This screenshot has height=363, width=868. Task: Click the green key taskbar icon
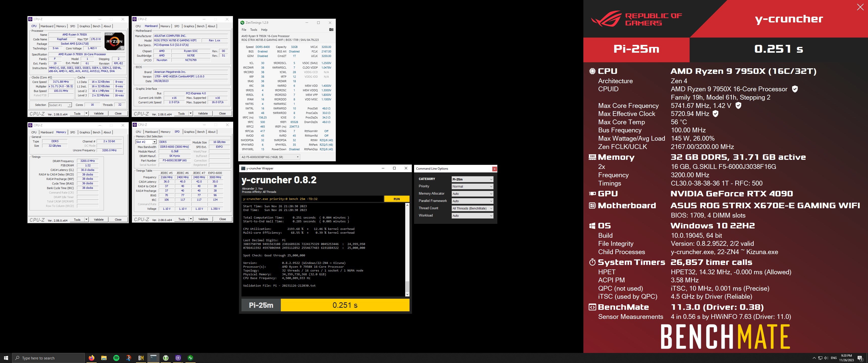click(166, 358)
